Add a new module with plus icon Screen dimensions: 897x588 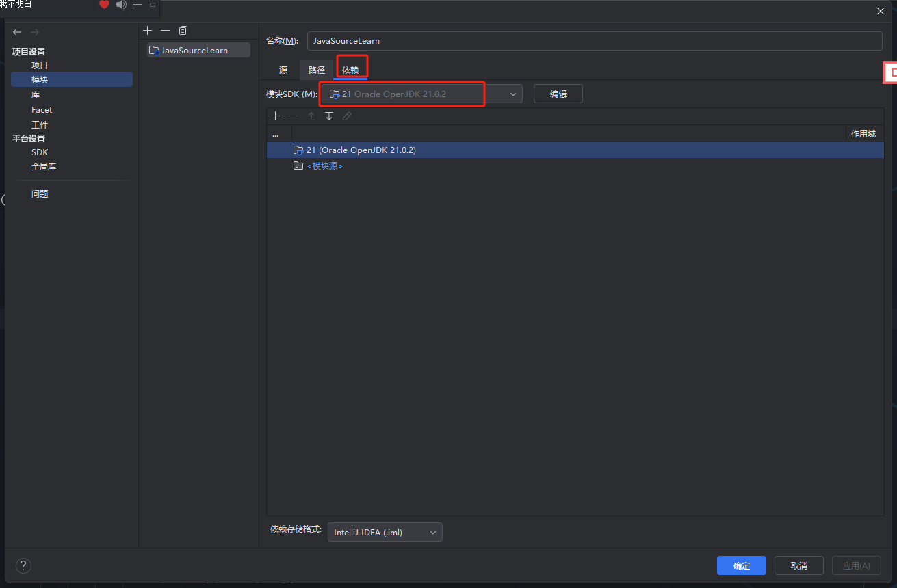(x=147, y=31)
